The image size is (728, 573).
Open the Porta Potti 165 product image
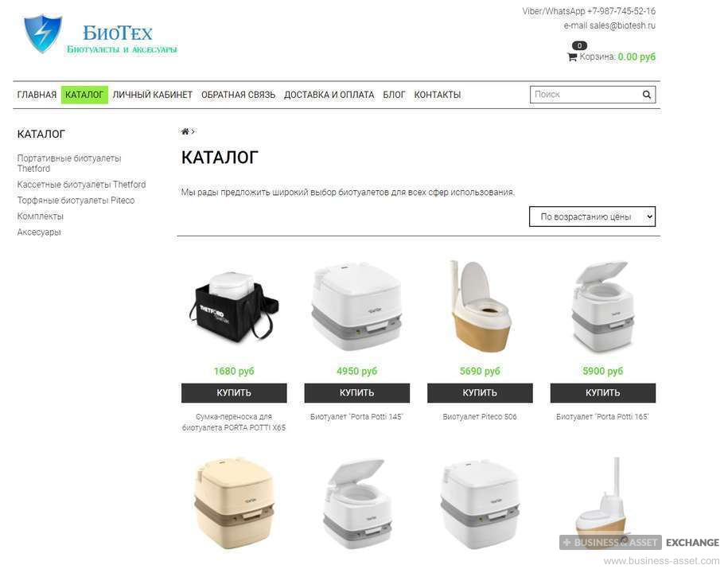(x=602, y=306)
